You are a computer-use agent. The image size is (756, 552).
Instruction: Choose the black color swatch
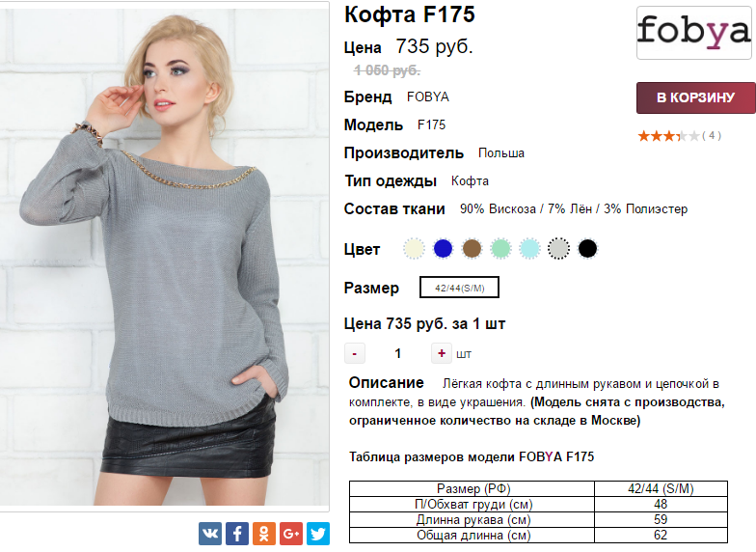588,249
